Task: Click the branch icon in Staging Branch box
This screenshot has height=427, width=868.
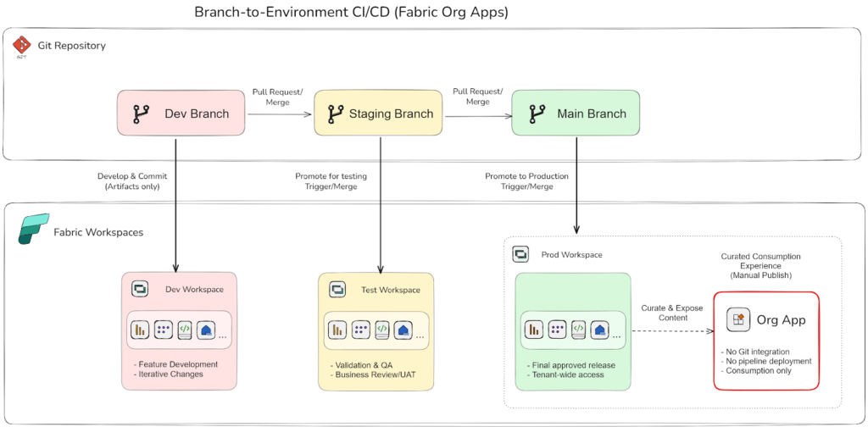Action: click(336, 114)
